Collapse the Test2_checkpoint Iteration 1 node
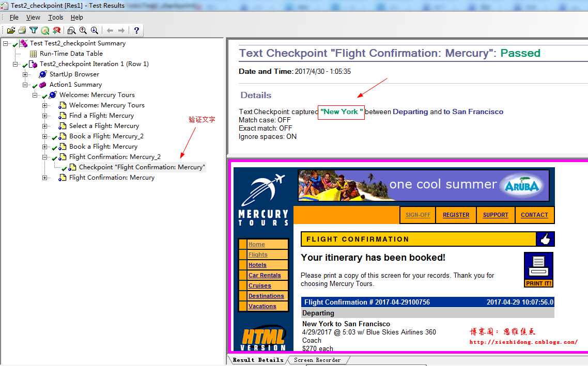 15,64
